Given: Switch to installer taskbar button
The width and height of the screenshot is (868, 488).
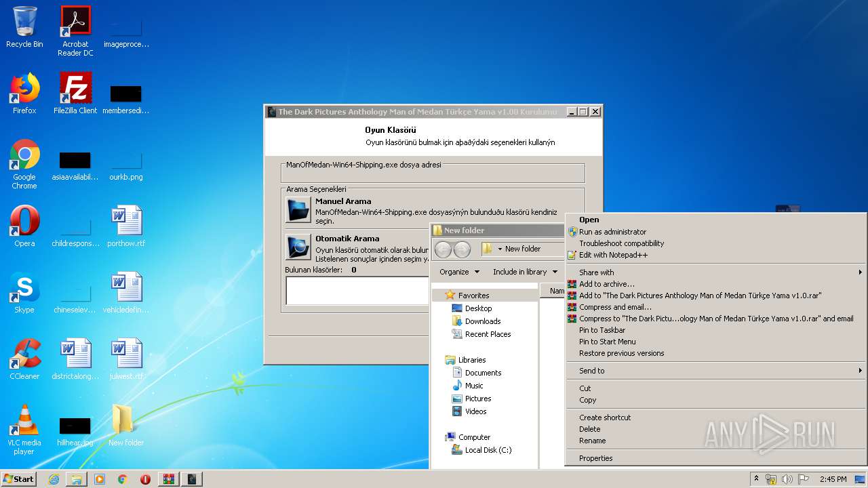Looking at the screenshot, I should point(193,479).
